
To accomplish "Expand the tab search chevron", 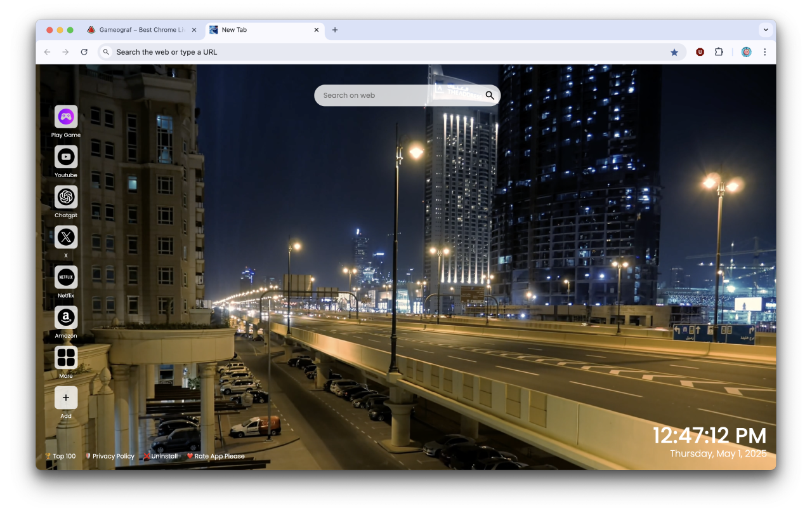I will point(766,29).
